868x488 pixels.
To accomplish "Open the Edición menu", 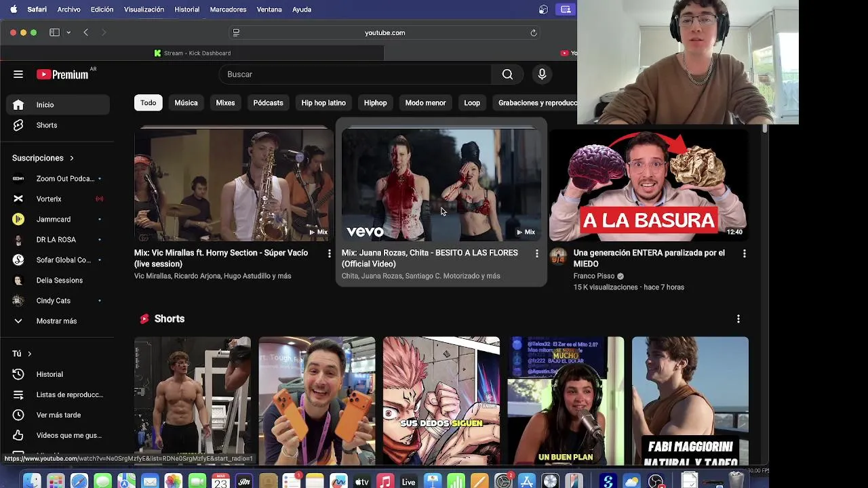I will tap(102, 9).
